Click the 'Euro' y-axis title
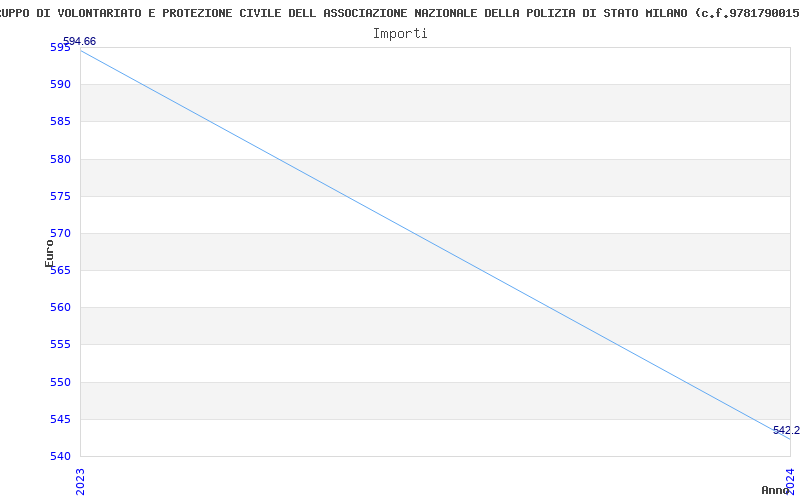The image size is (800, 500). (x=50, y=253)
